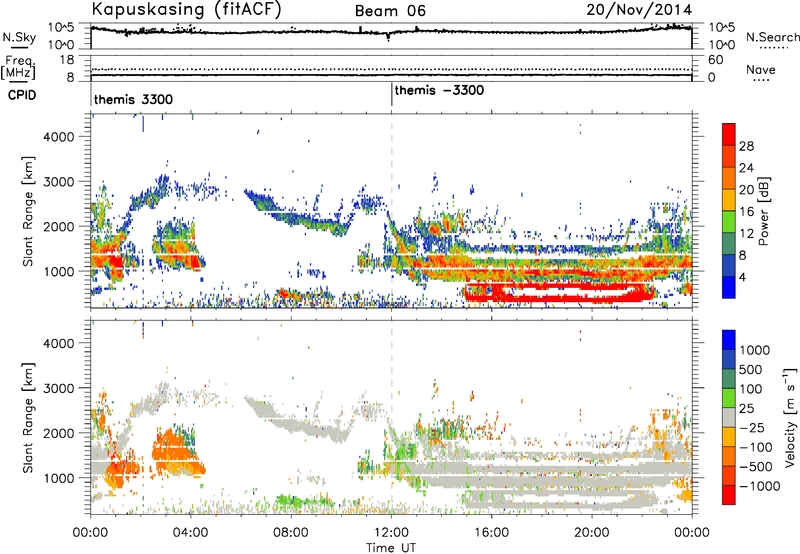Click the '08:00' time axis label
Image resolution: width=800 pixels, height=554 pixels.
(291, 533)
